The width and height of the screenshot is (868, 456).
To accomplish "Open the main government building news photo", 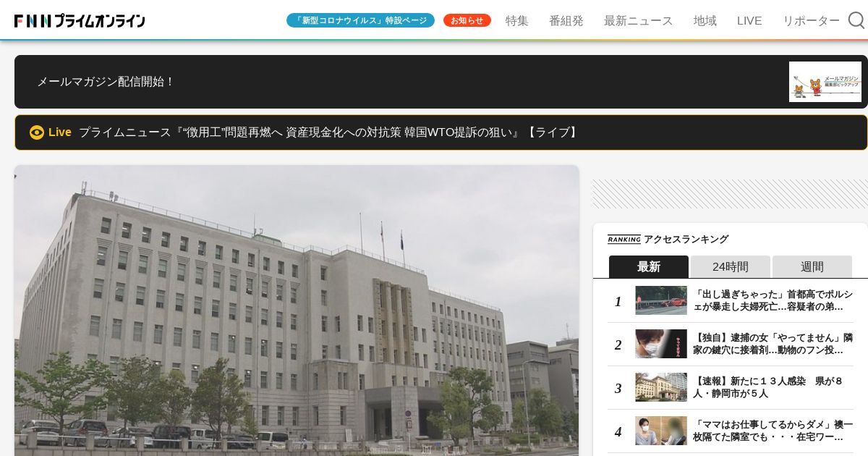I will point(297,311).
